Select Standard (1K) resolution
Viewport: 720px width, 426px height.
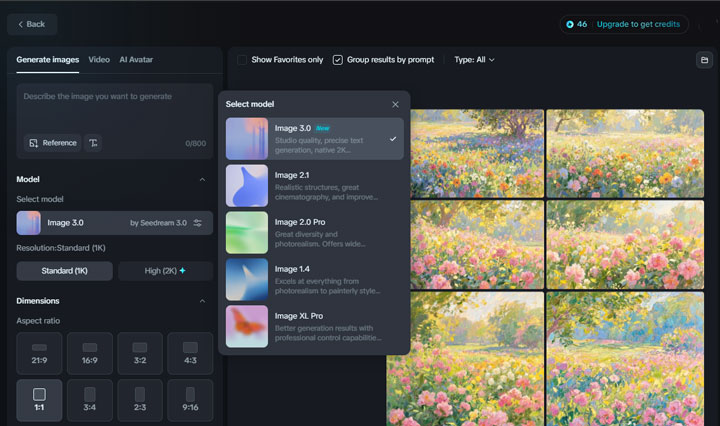(x=65, y=271)
